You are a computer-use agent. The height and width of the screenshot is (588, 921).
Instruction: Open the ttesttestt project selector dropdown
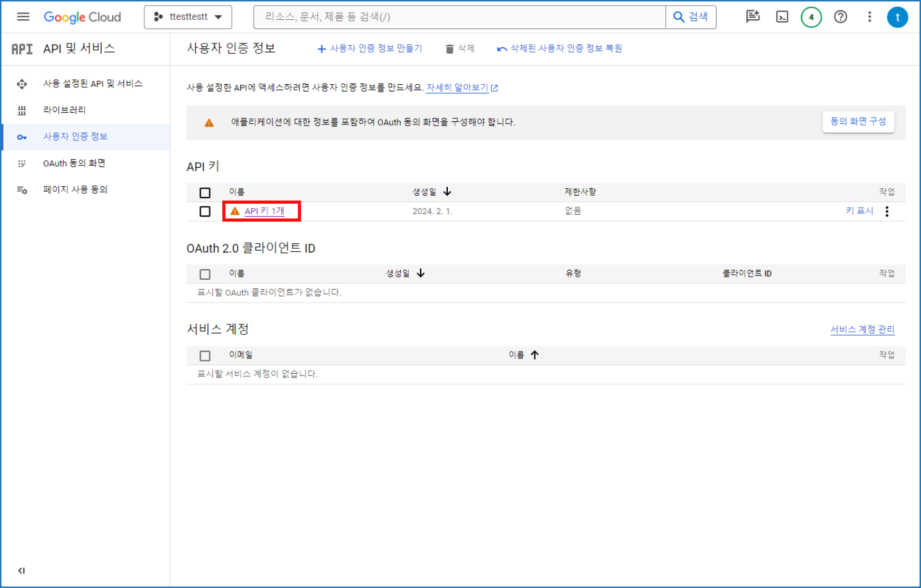pyautogui.click(x=188, y=17)
